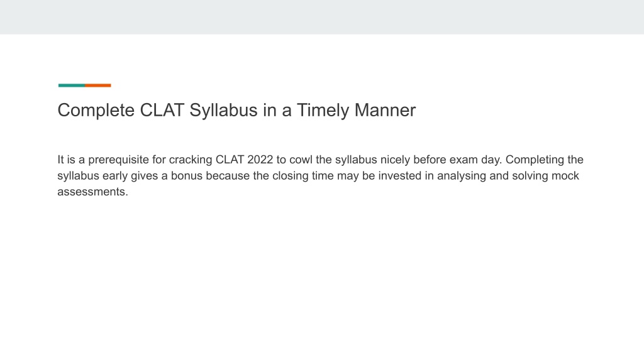644x362 pixels.
Task: Select the word "CLAT" in the title
Action: coord(162,110)
